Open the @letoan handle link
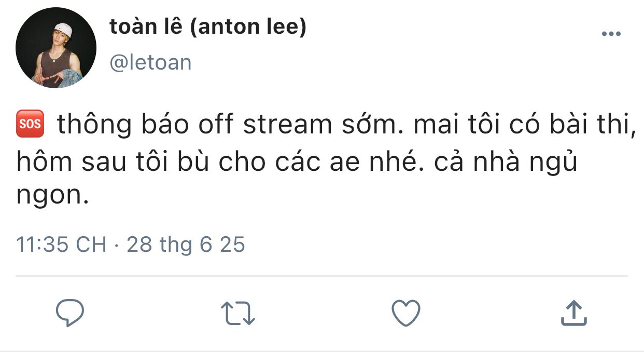644x352 pixels. (151, 63)
